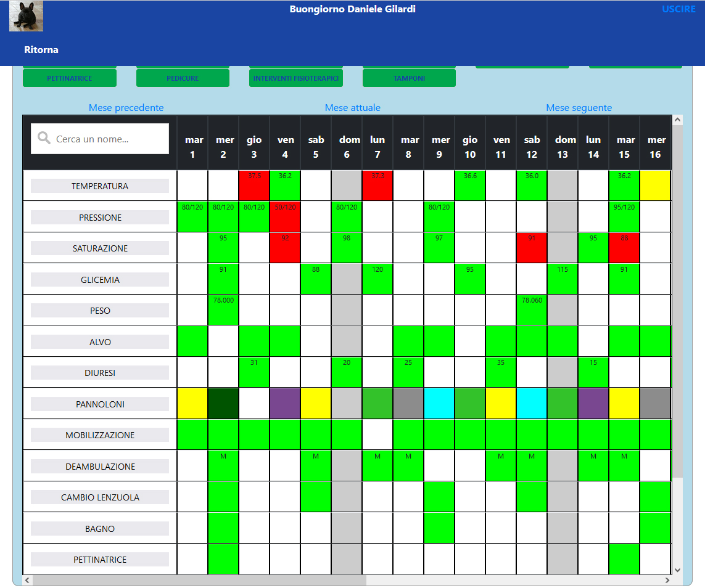The width and height of the screenshot is (705, 588).
Task: Click the dog profile picture thumbnail
Action: tap(26, 17)
